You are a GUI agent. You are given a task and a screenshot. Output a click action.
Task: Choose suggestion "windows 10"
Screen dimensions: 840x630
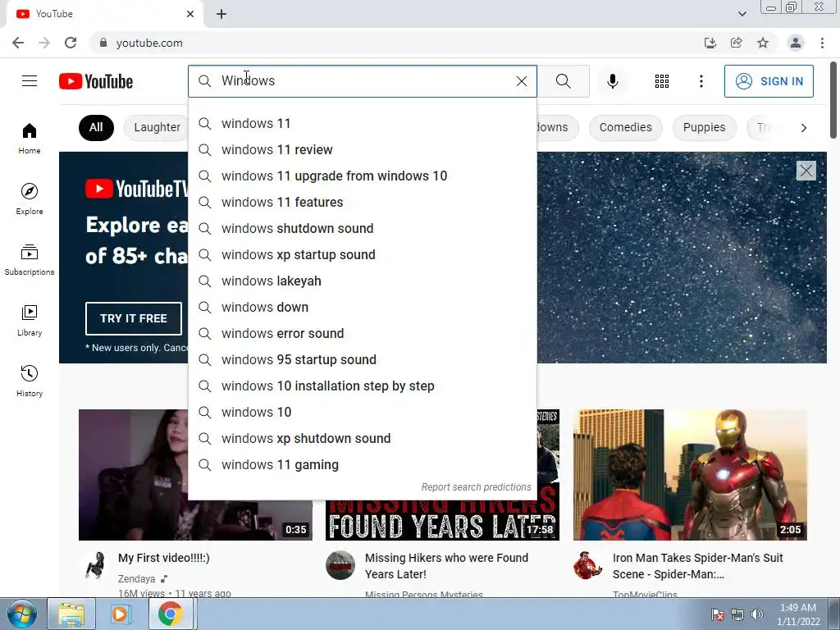(x=362, y=412)
